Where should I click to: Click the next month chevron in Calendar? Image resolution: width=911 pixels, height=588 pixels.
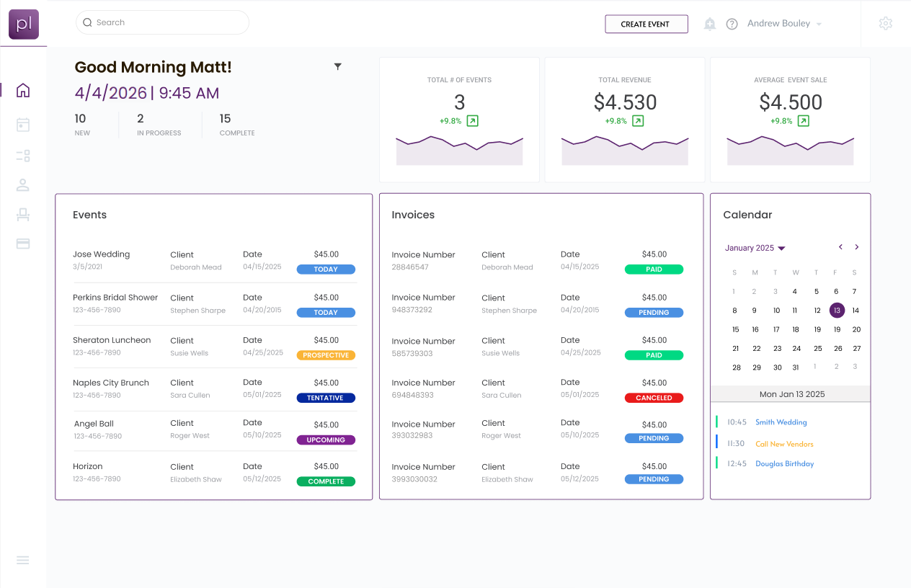(856, 246)
